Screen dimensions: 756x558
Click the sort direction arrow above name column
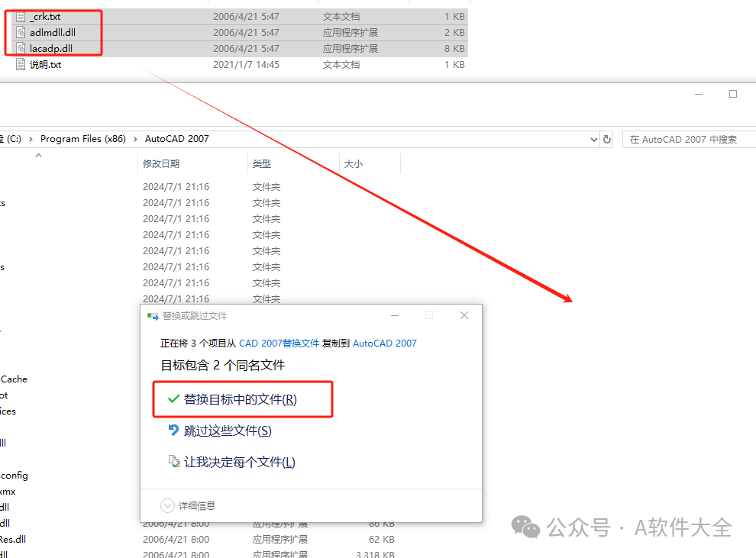click(39, 155)
